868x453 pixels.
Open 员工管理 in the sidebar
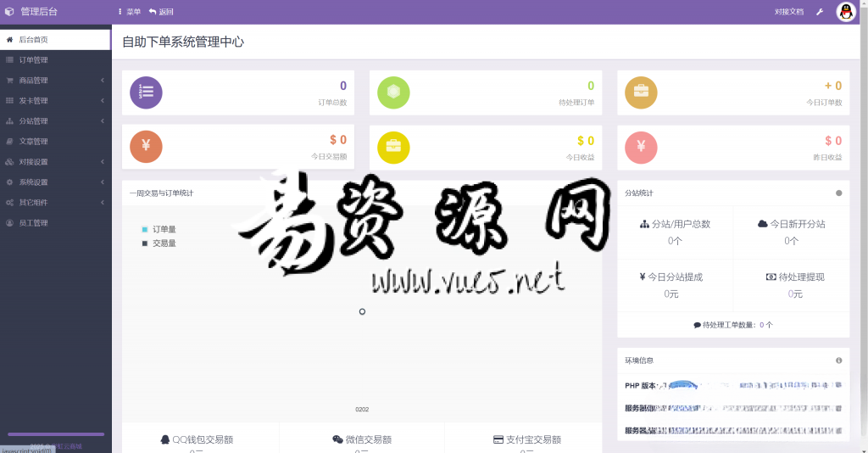pos(34,223)
